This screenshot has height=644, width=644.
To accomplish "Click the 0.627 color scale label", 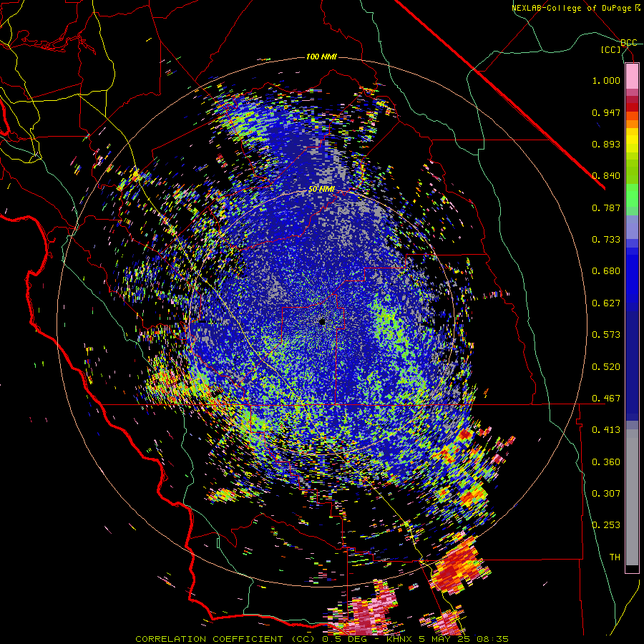I will pos(606,303).
